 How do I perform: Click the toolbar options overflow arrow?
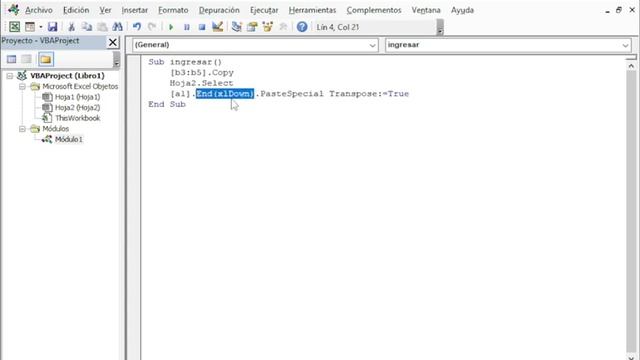click(x=440, y=27)
